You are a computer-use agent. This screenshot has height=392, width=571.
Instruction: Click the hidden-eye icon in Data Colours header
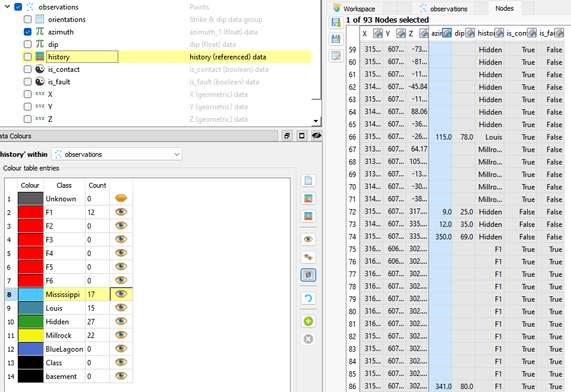point(316,136)
